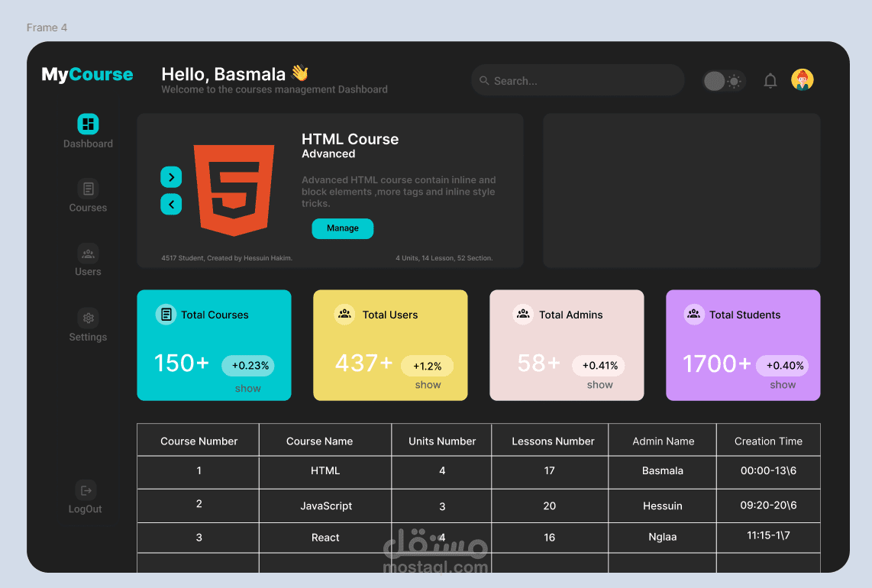Go to next course with right chevron
The height and width of the screenshot is (588, 872).
171,177
